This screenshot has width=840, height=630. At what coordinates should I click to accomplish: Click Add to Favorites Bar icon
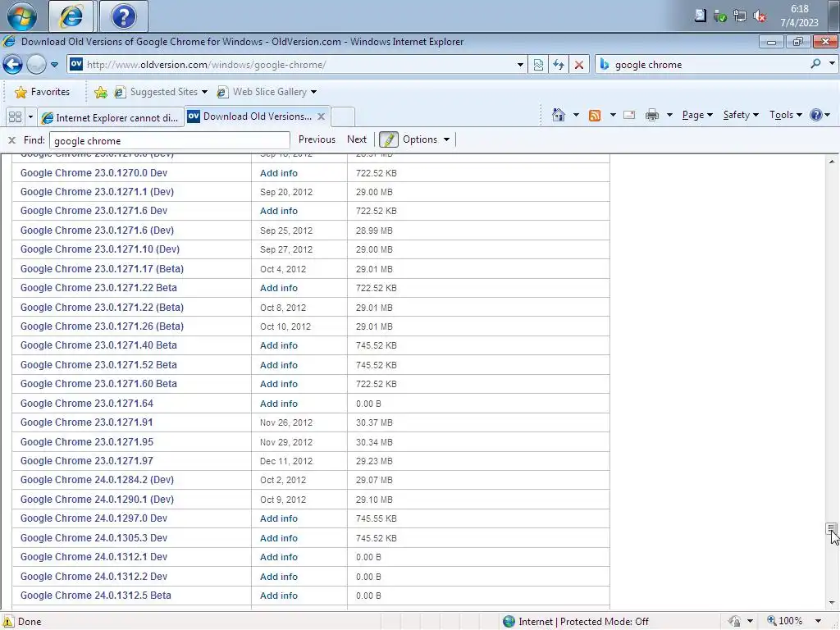tap(101, 92)
